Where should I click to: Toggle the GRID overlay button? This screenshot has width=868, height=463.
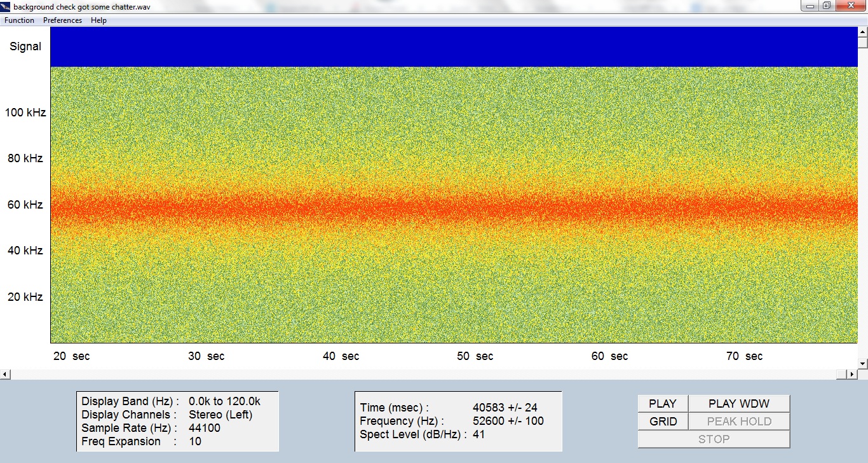(x=663, y=422)
